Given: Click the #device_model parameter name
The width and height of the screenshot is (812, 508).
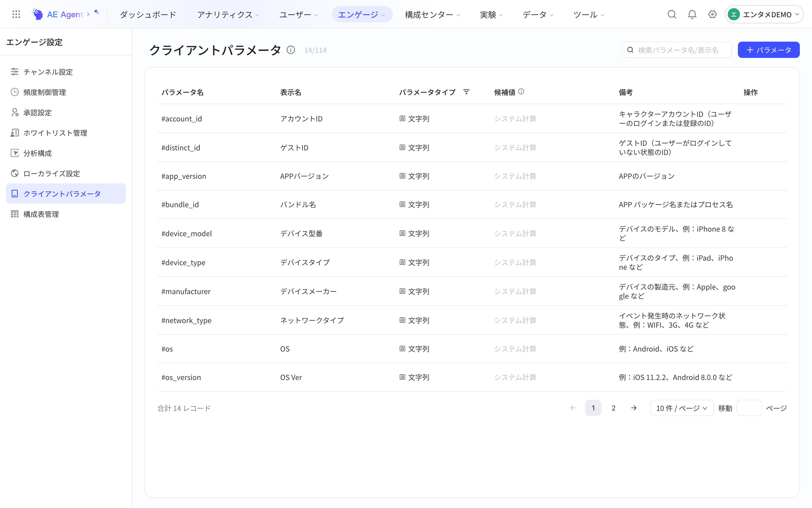Looking at the screenshot, I should [x=187, y=233].
